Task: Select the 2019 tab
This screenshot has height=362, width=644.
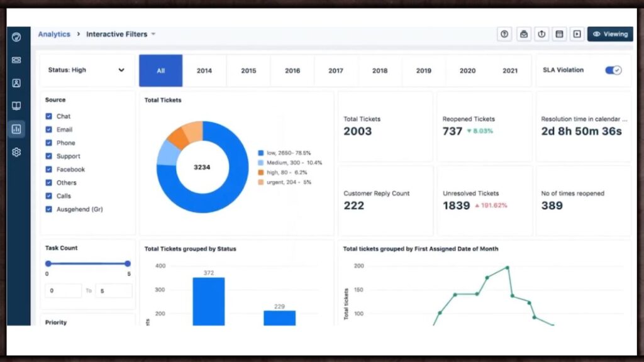Action: pos(423,70)
